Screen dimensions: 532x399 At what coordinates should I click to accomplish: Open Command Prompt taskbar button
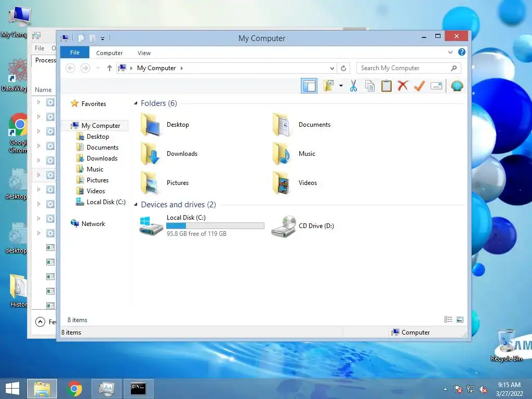pyautogui.click(x=138, y=389)
